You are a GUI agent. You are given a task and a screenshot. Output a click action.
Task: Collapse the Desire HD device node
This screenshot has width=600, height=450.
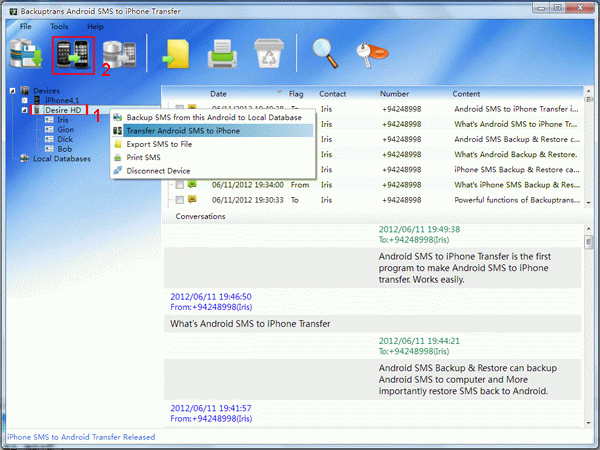[22, 110]
